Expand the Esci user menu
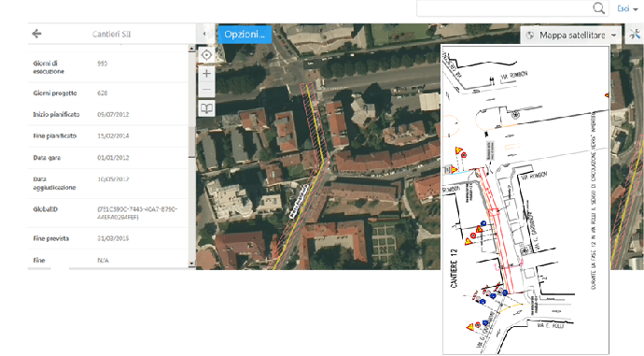Screen dimensions: 644x356 (627, 8)
